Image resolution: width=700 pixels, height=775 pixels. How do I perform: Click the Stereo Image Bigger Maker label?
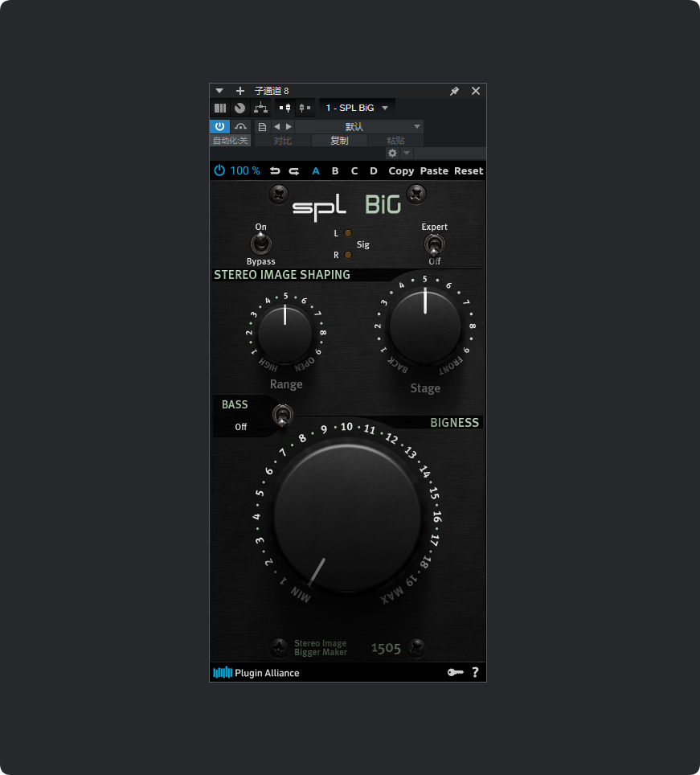click(321, 648)
